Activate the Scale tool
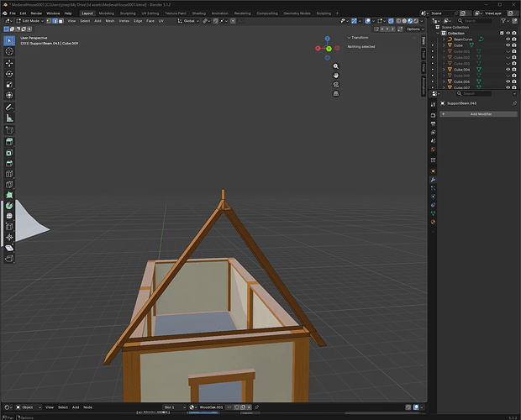This screenshot has height=420, width=521. click(9, 84)
